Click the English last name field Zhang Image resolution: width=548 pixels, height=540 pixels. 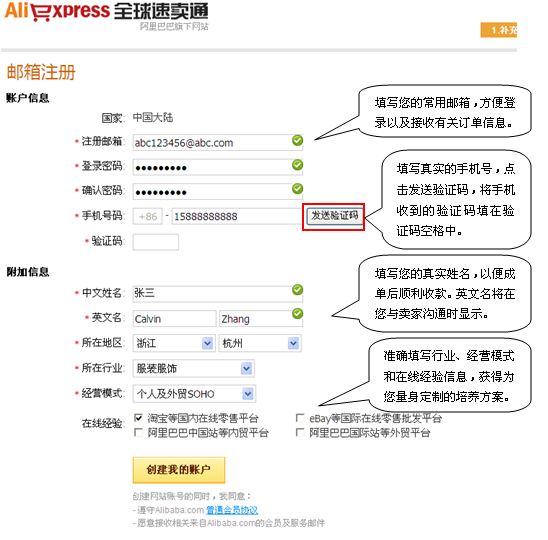click(261, 319)
